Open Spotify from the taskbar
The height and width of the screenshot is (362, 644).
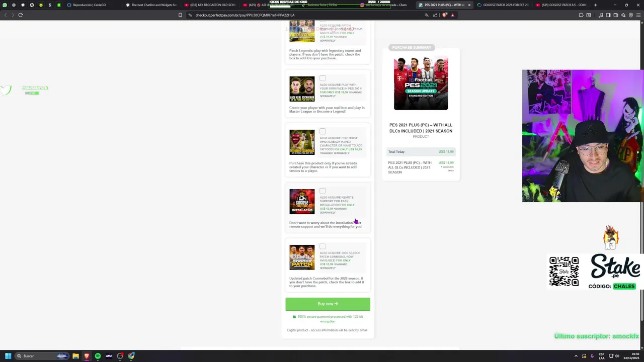pos(98,356)
